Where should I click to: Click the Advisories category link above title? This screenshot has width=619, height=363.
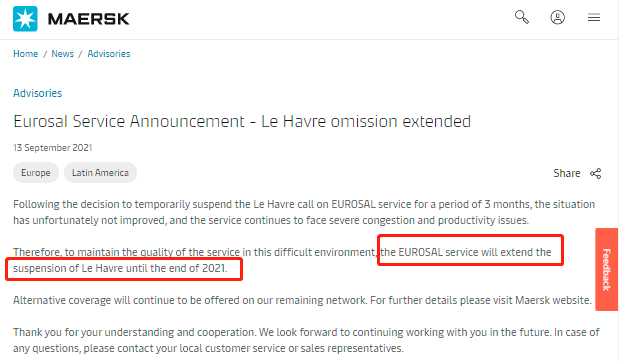tap(38, 93)
